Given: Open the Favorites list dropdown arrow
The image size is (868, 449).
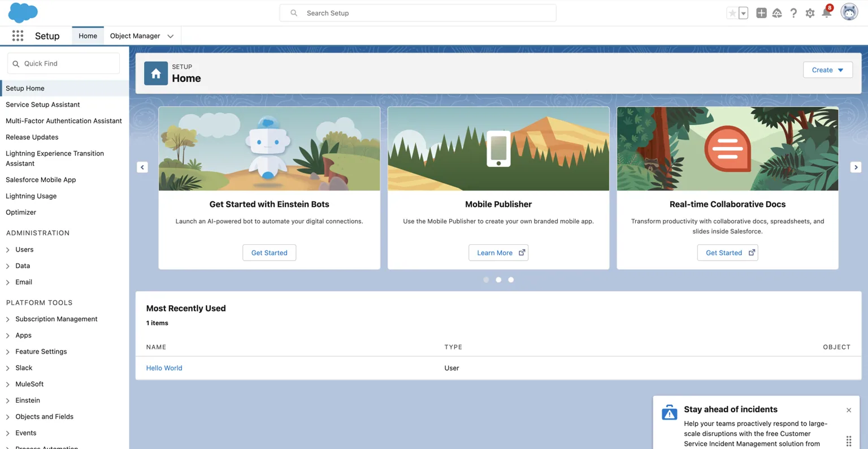Looking at the screenshot, I should tap(743, 13).
